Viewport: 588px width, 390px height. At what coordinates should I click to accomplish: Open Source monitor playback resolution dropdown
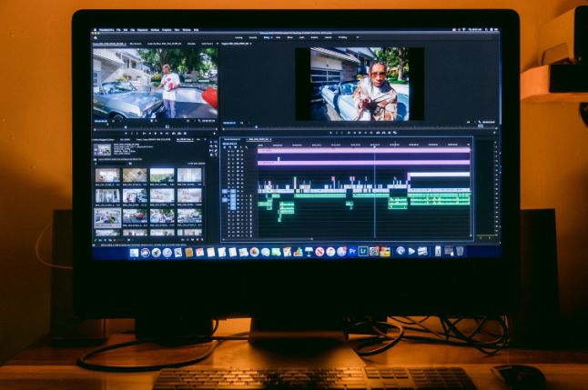pyautogui.click(x=191, y=121)
